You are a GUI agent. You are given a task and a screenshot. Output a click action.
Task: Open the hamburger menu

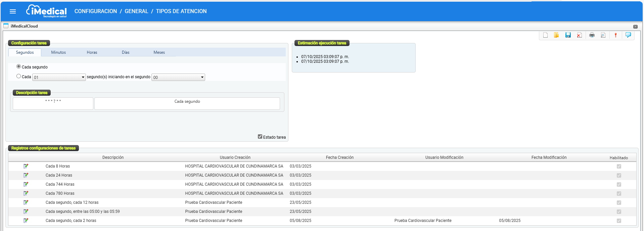tap(13, 11)
